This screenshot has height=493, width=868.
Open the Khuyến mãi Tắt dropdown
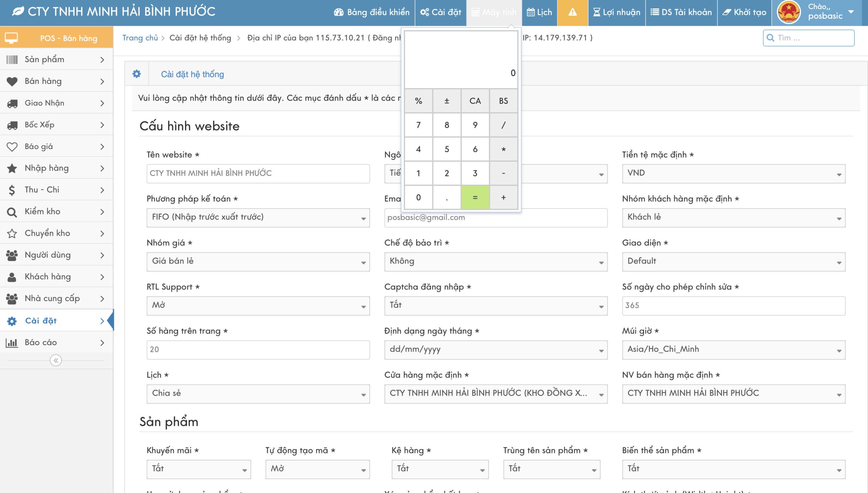[199, 469]
